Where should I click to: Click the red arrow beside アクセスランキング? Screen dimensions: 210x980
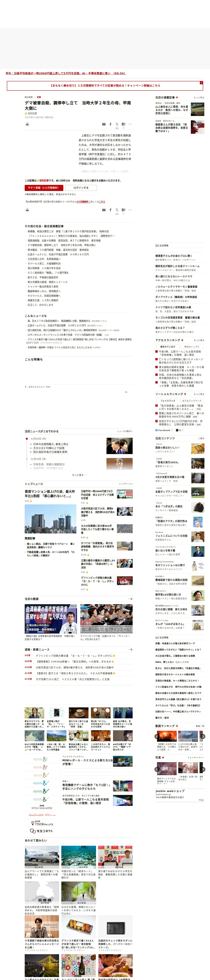[182, 340]
